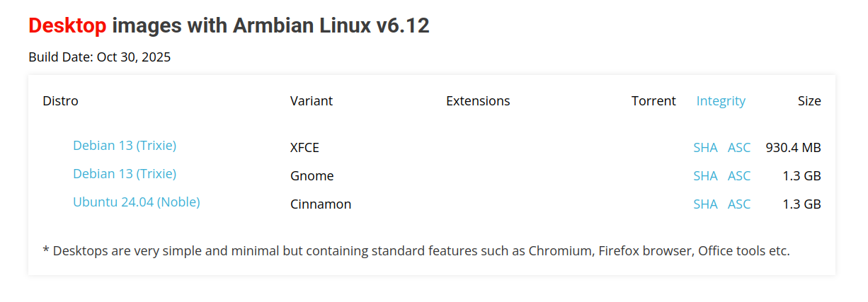Click the 930.4 MB size value
Screen dimensions: 868x302
point(793,148)
